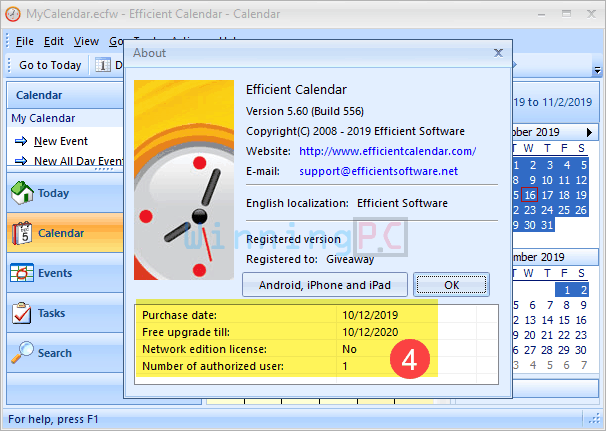Grab the window resize grip icon

(x=594, y=419)
